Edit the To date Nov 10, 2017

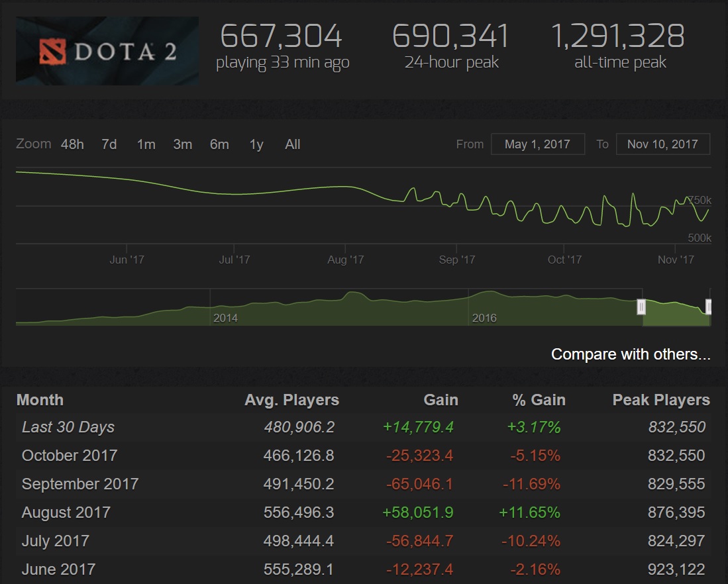pyautogui.click(x=662, y=144)
